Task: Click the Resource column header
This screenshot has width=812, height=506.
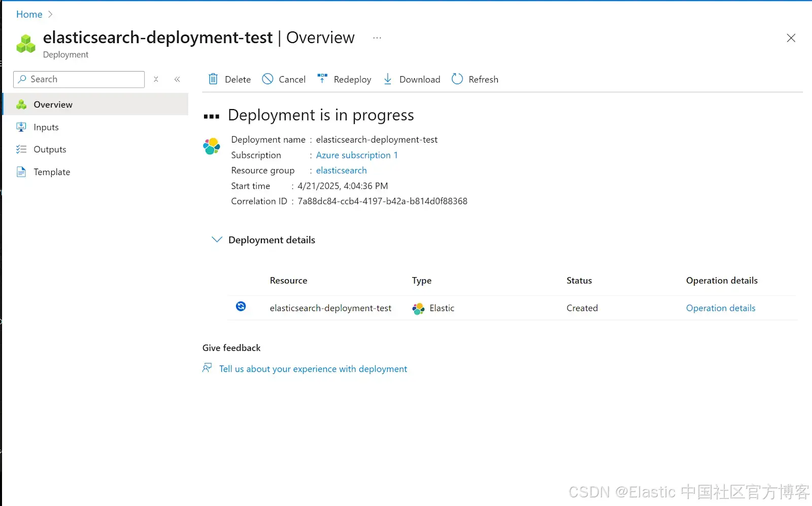Action: 288,280
